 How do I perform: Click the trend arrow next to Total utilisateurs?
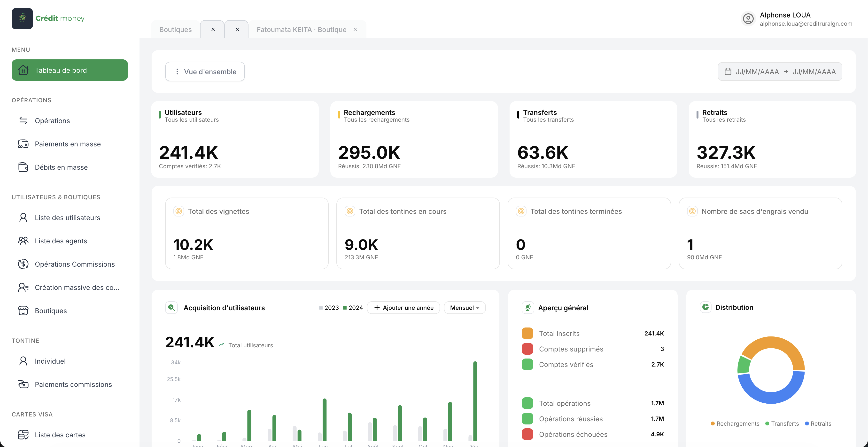point(221,345)
